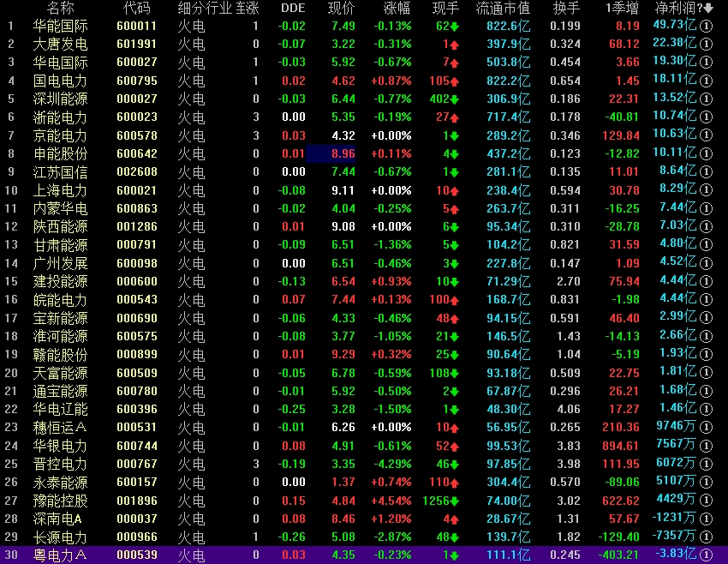The width and height of the screenshot is (728, 564).
Task: Click info icon in 国电电力 row
Action: tap(706, 81)
